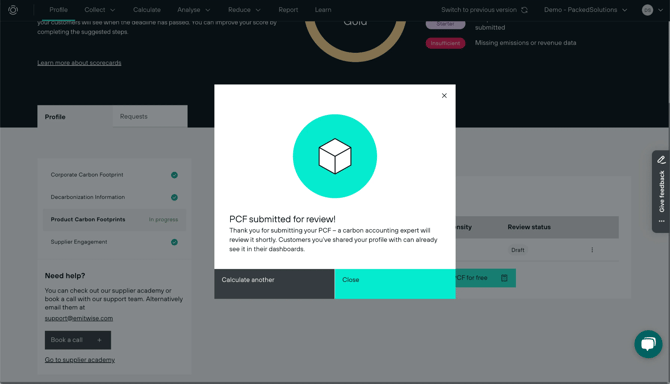Viewport: 670px width, 384px height.
Task: Select Supplier Engagement sidebar item
Action: click(115, 242)
